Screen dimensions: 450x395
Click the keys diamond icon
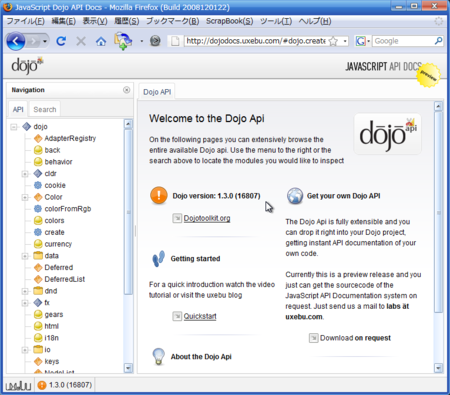coord(38,362)
